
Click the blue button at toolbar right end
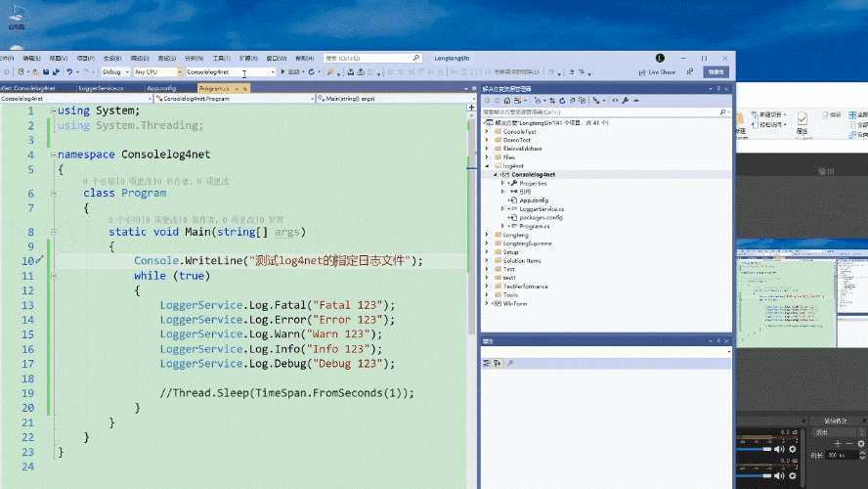coord(716,72)
